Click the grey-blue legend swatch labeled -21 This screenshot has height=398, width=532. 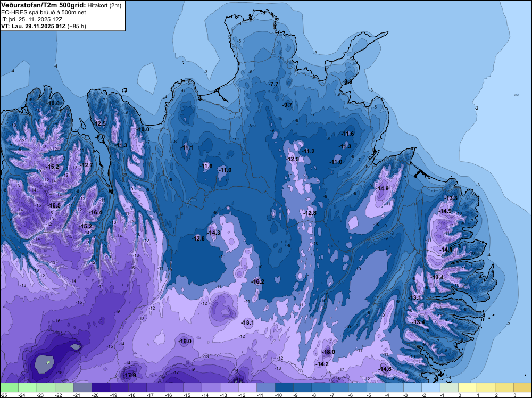pyautogui.click(x=82, y=387)
